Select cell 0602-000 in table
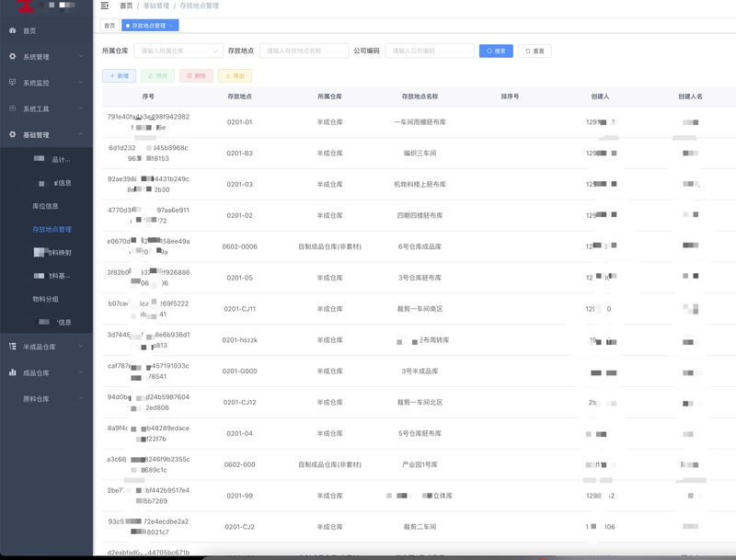Viewport: 736px width, 560px height. pos(240,464)
